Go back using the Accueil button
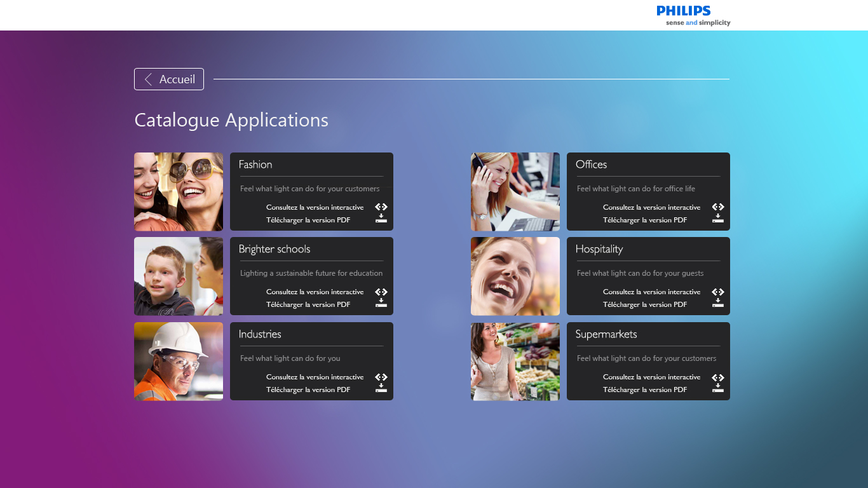 tap(169, 79)
